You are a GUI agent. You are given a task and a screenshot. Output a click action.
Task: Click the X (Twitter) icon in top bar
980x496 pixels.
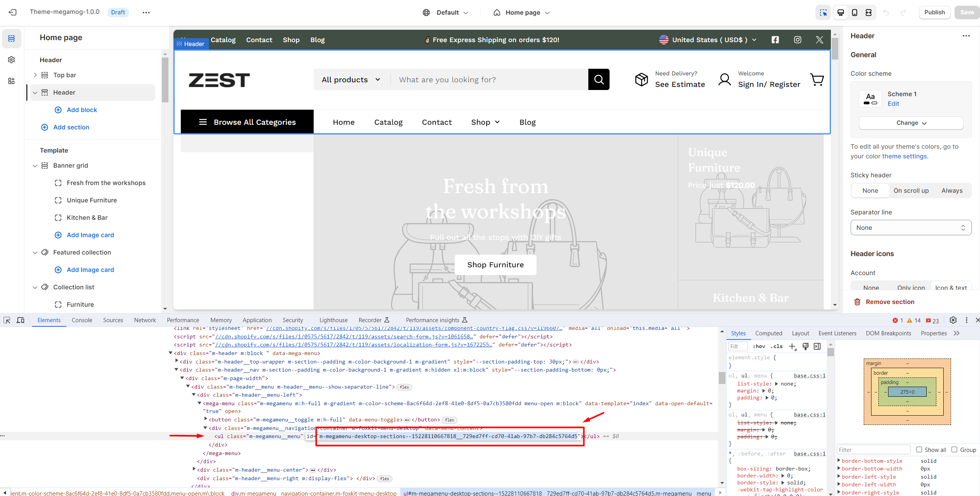tap(819, 40)
